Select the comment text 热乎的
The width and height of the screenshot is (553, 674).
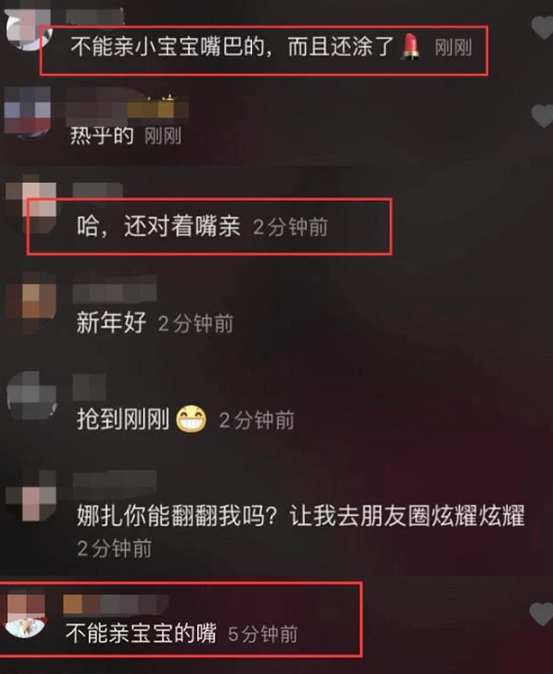tap(102, 136)
